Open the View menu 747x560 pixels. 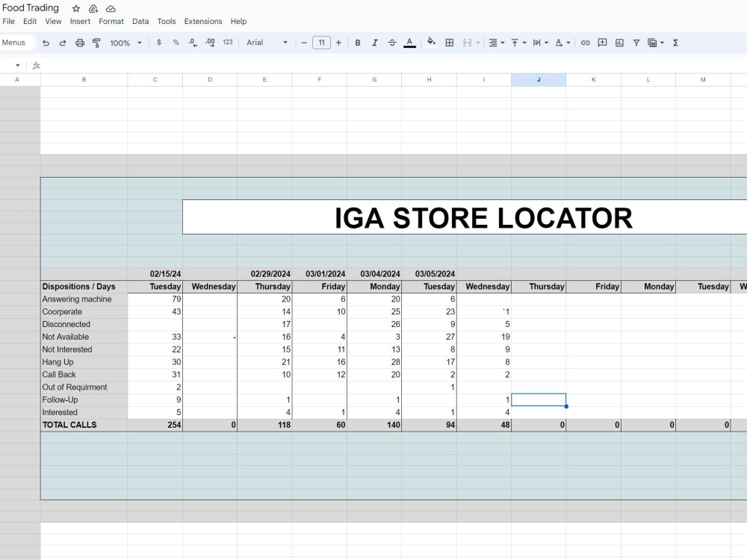tap(53, 22)
